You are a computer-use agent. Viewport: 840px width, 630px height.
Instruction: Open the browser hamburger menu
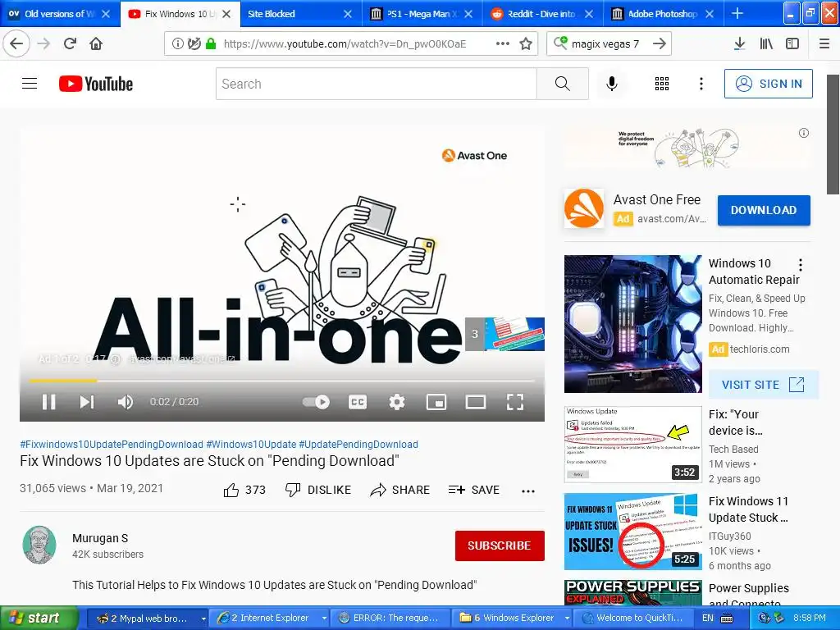click(x=824, y=43)
